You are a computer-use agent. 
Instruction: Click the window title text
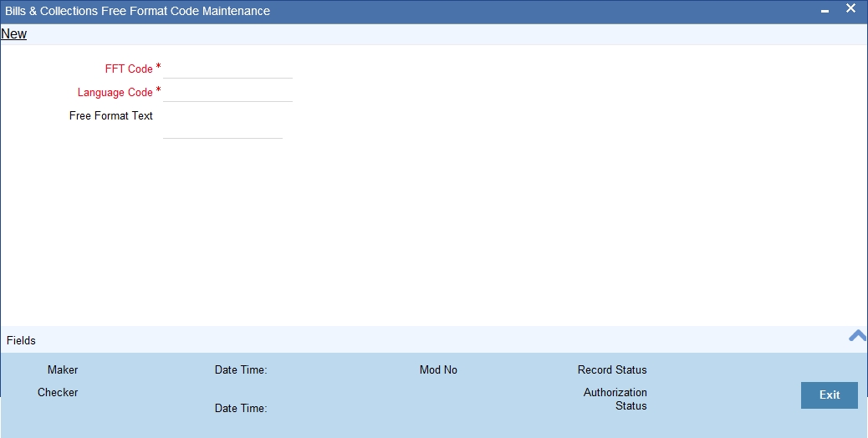[137, 11]
